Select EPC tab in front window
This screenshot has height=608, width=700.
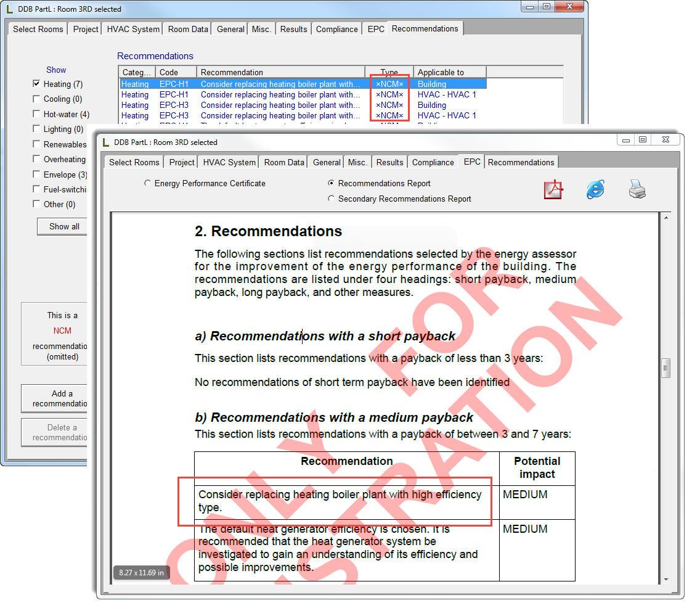[x=472, y=162]
